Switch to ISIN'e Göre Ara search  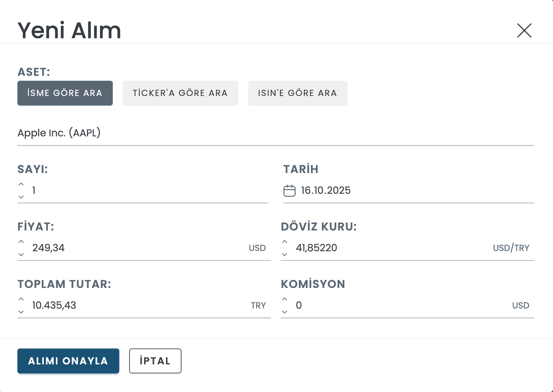298,93
